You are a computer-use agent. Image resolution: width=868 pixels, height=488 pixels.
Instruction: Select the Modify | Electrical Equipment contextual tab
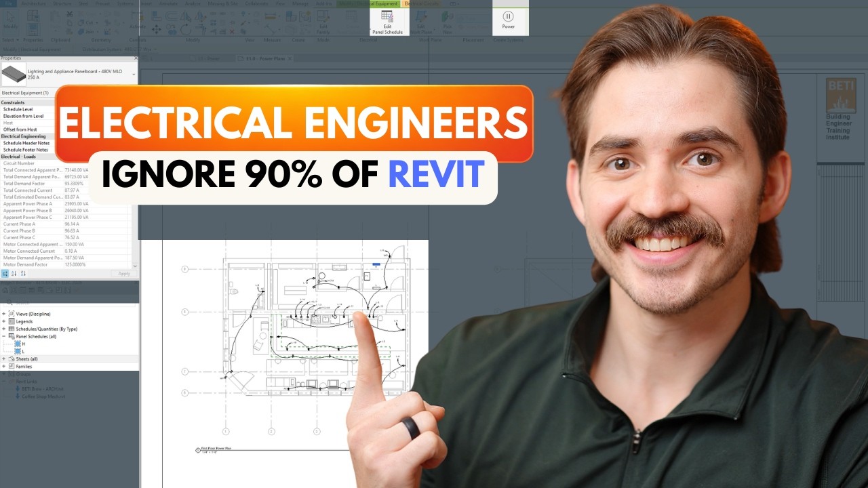coord(368,3)
